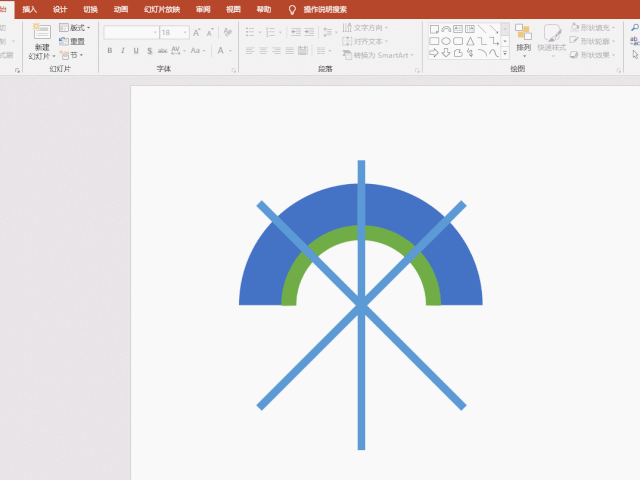The image size is (640, 480).
Task: Click the text shadow S icon
Action: 149,50
